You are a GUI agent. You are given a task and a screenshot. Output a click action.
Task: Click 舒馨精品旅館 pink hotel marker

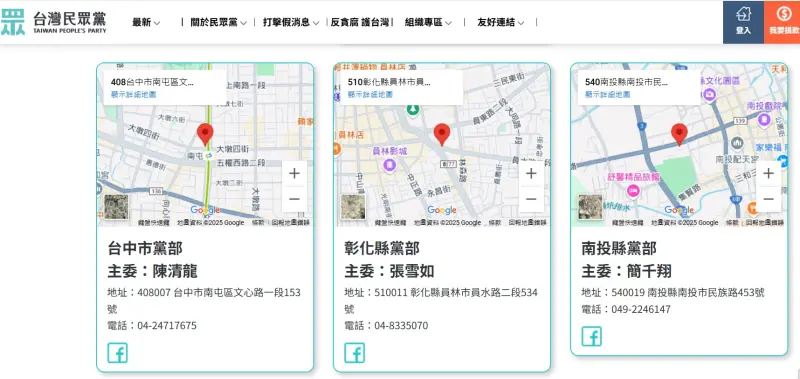click(x=633, y=191)
